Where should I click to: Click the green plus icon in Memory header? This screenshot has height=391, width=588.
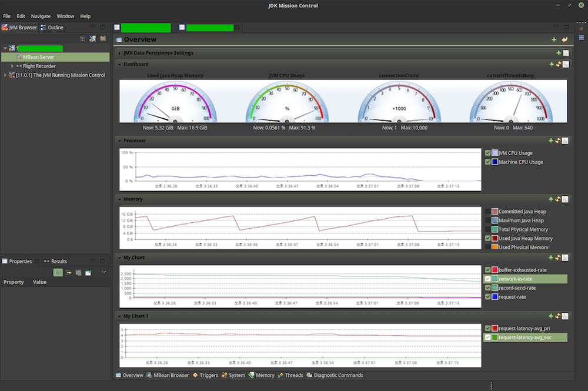(551, 199)
